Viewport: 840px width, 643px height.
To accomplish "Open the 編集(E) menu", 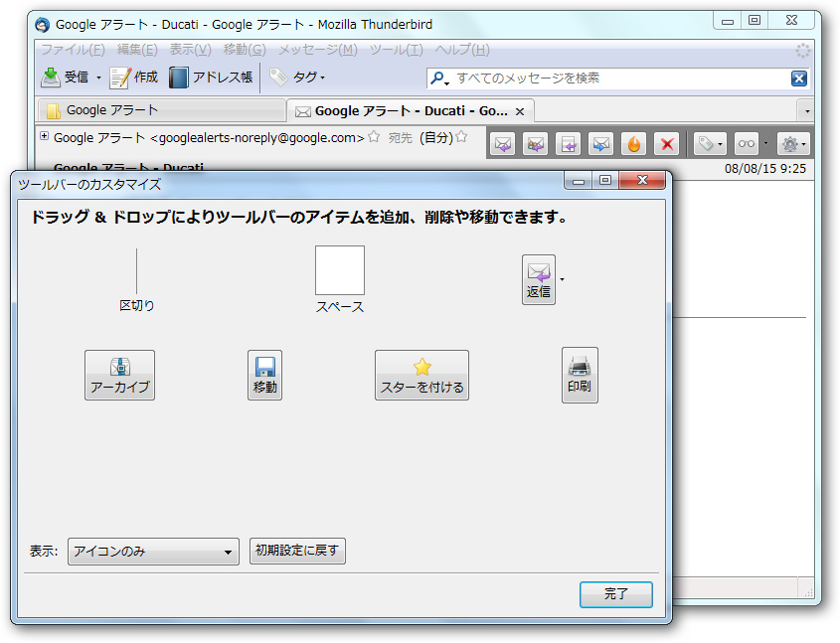I will point(137,50).
